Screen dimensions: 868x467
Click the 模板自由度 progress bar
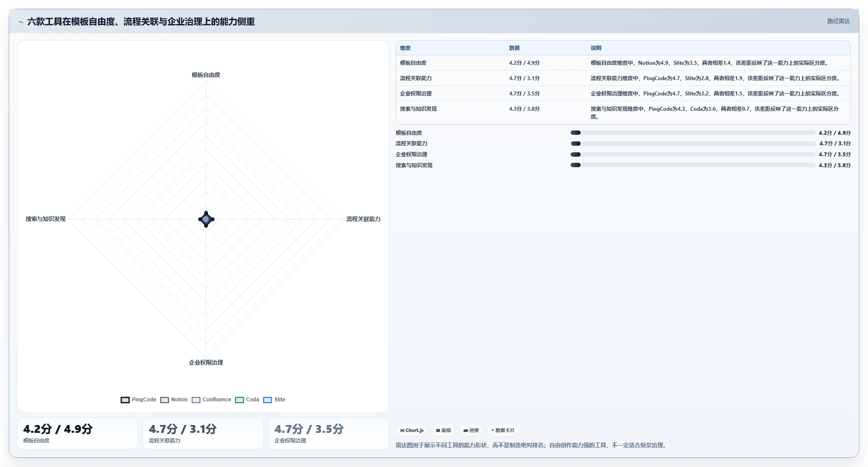(x=693, y=133)
